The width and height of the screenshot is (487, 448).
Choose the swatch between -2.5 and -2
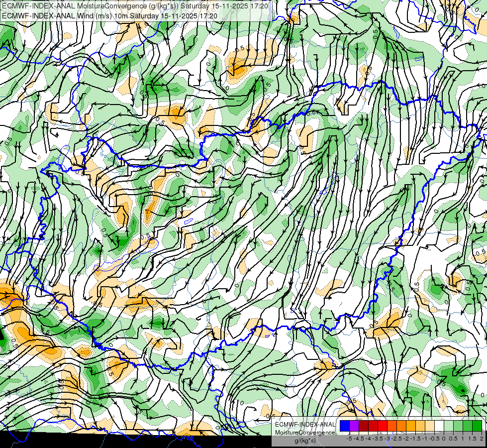401,426
